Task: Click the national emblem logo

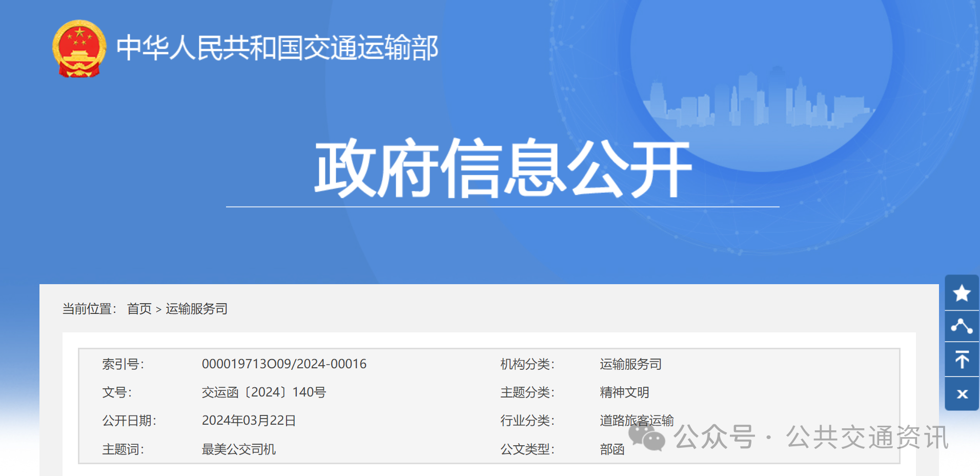Action: pos(79,49)
